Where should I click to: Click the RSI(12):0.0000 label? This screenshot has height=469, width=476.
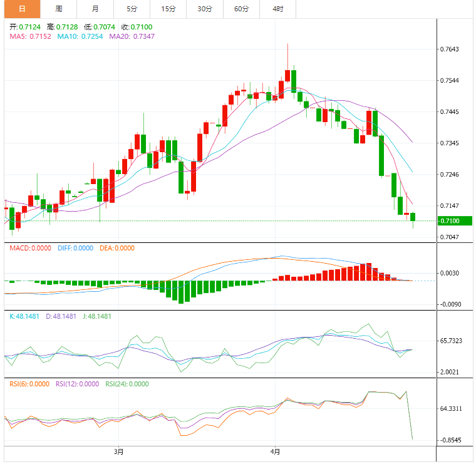pyautogui.click(x=78, y=384)
